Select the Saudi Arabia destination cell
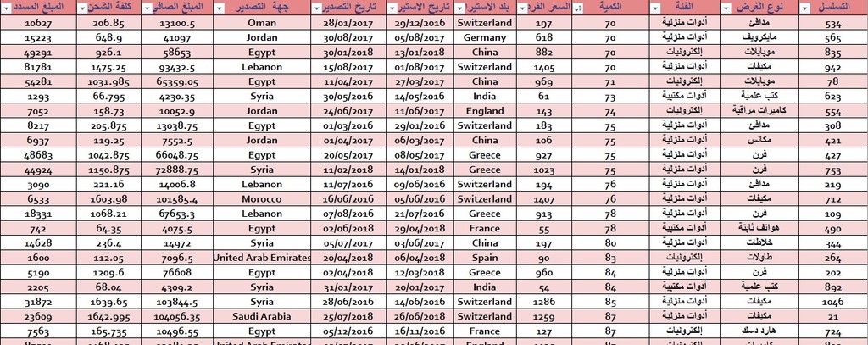Screen dimensions: 868x345 [262, 316]
